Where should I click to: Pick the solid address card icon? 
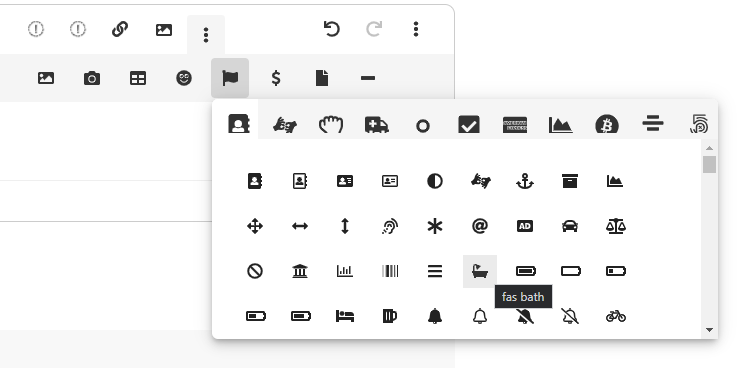click(x=345, y=181)
